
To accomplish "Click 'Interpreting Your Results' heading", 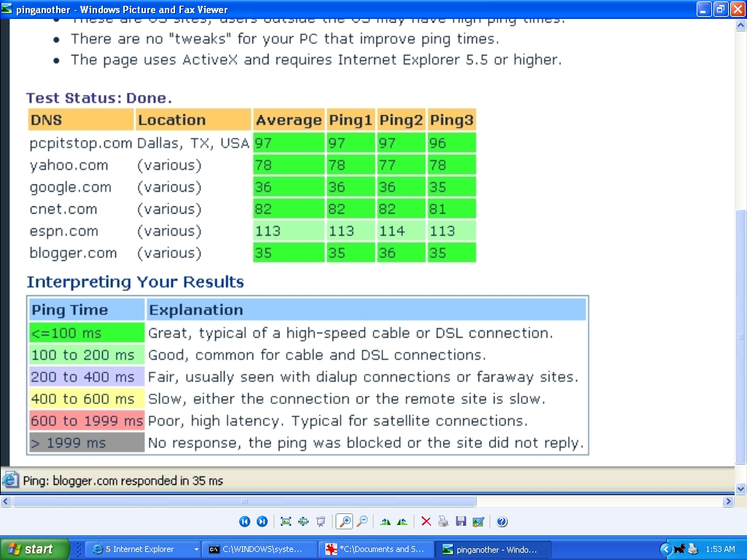I will tap(135, 282).
